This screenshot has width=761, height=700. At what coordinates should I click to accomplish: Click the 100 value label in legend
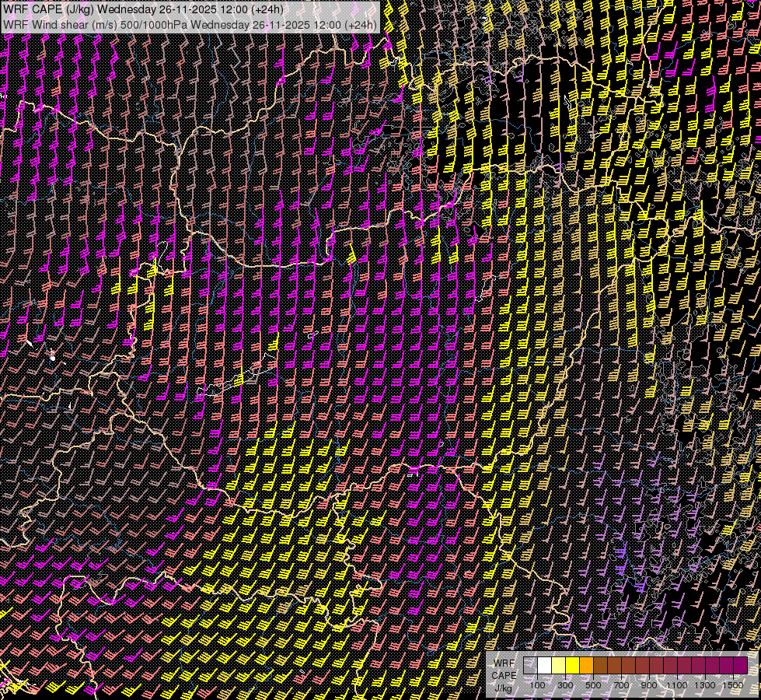point(537,685)
